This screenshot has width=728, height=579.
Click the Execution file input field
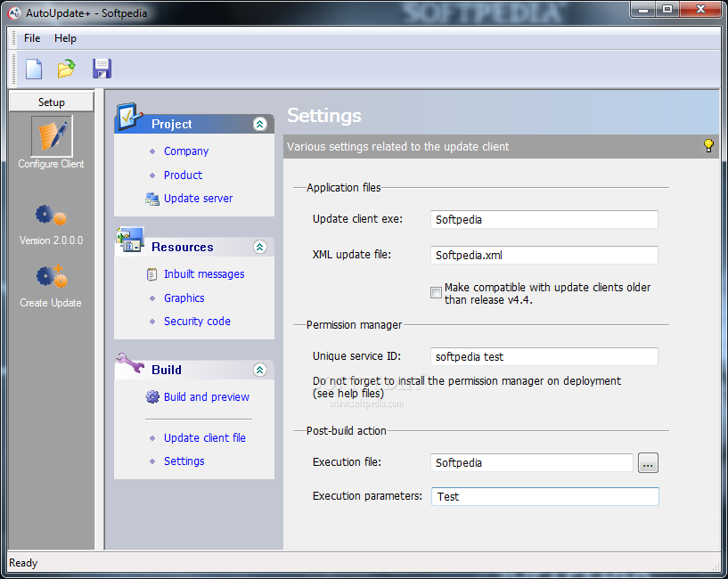(x=532, y=463)
